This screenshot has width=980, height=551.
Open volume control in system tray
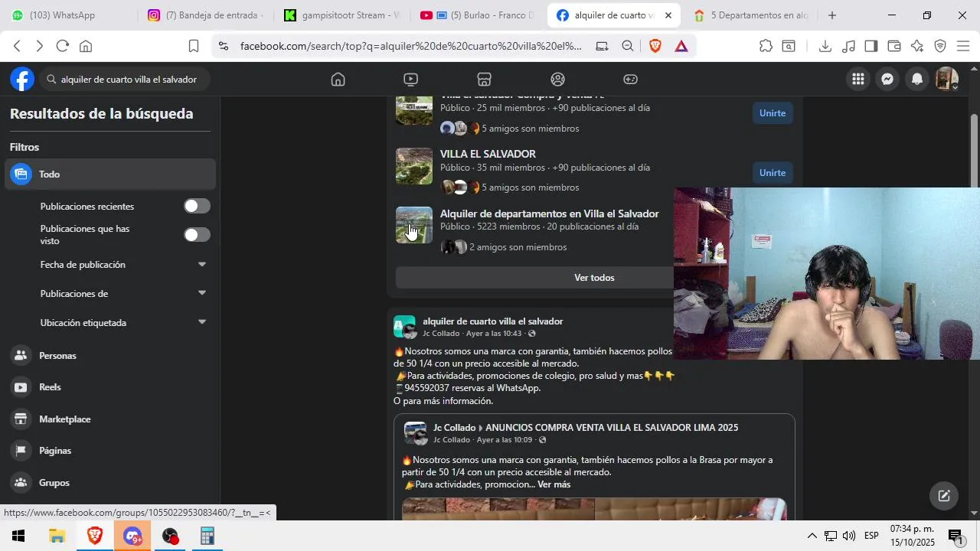849,536
